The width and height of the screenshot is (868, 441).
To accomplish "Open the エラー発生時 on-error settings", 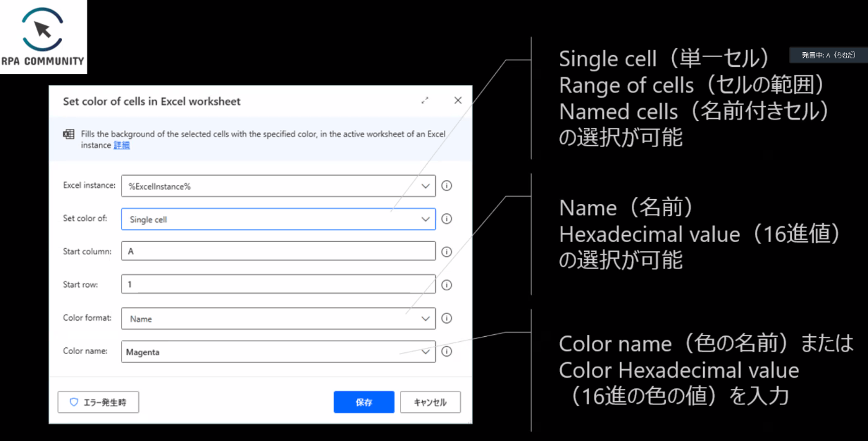I will (98, 402).
